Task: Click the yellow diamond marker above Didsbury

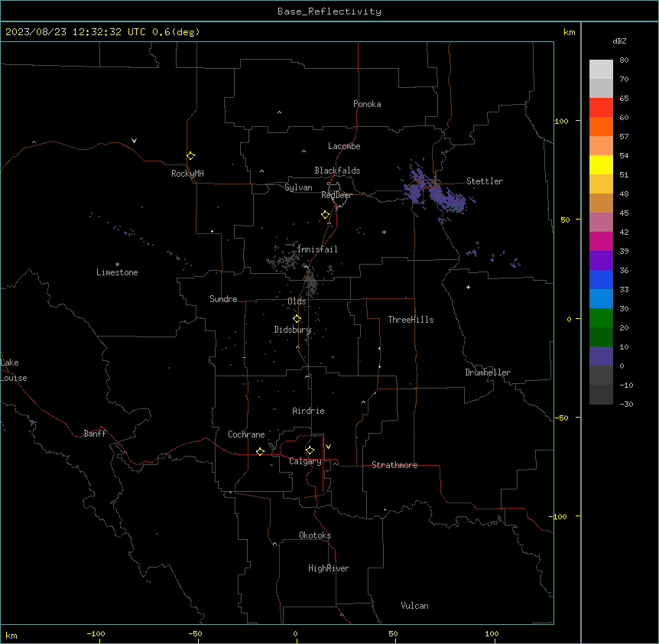Action: click(x=297, y=319)
